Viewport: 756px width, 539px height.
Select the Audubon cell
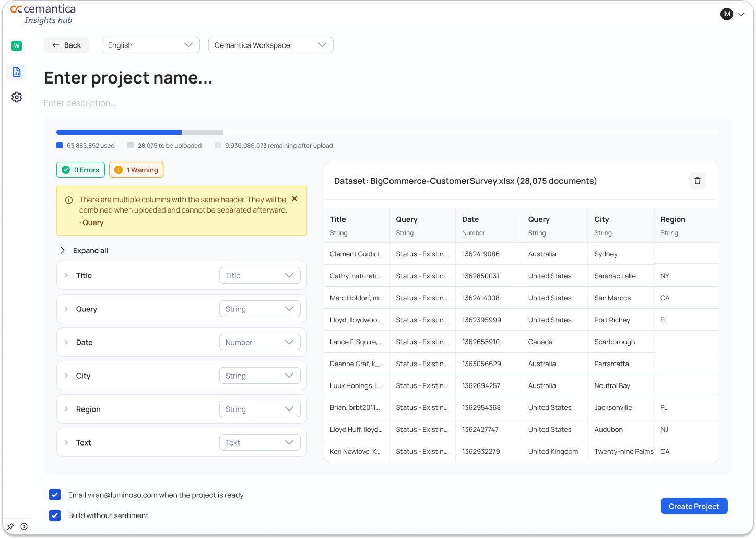point(621,429)
